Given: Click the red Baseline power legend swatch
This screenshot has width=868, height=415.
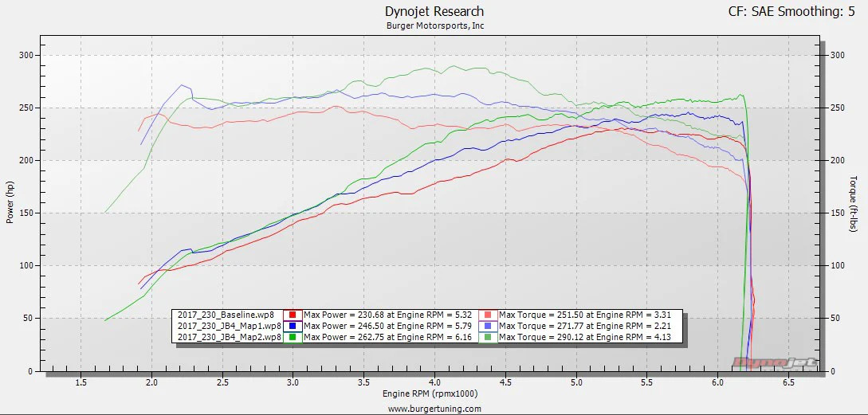Looking at the screenshot, I should coord(293,315).
